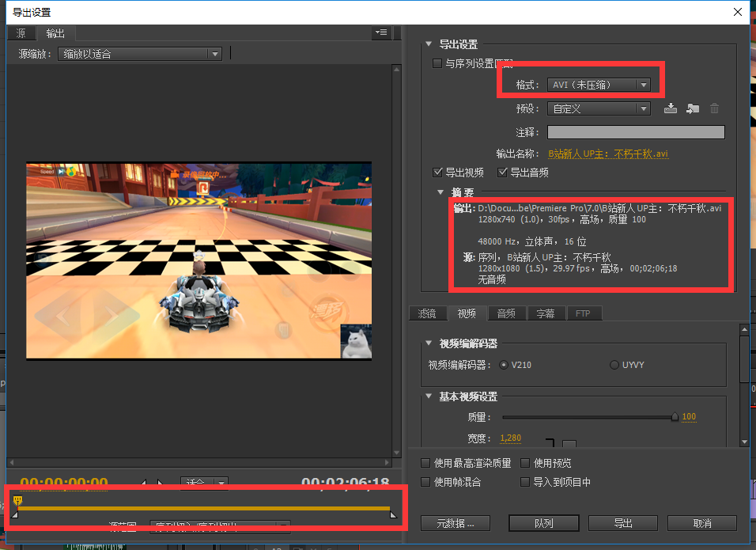This screenshot has height=550, width=756.
Task: Toggle the Export Audio checkbox
Action: click(502, 173)
